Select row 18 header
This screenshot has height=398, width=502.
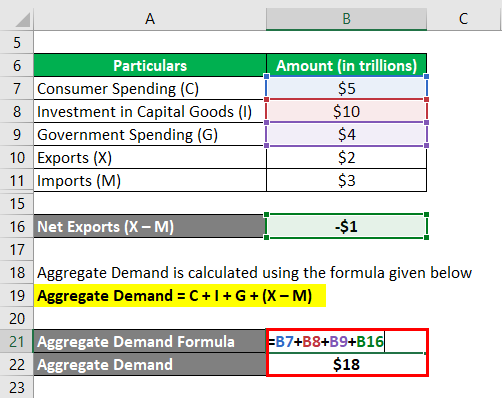(x=17, y=272)
